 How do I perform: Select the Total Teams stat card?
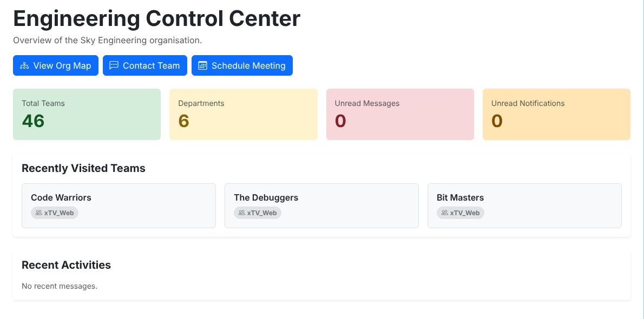[87, 114]
